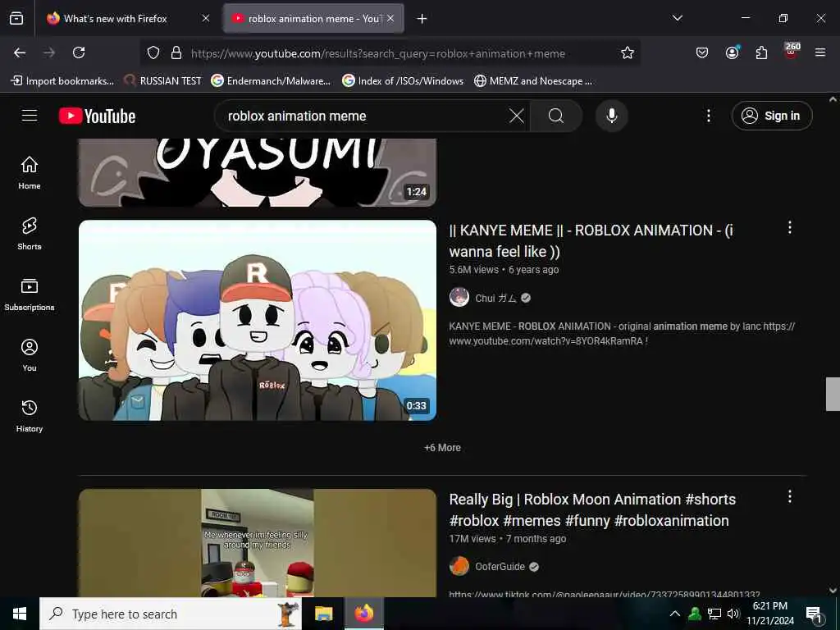Open Firefox account icon
840x630 pixels.
coord(733,52)
